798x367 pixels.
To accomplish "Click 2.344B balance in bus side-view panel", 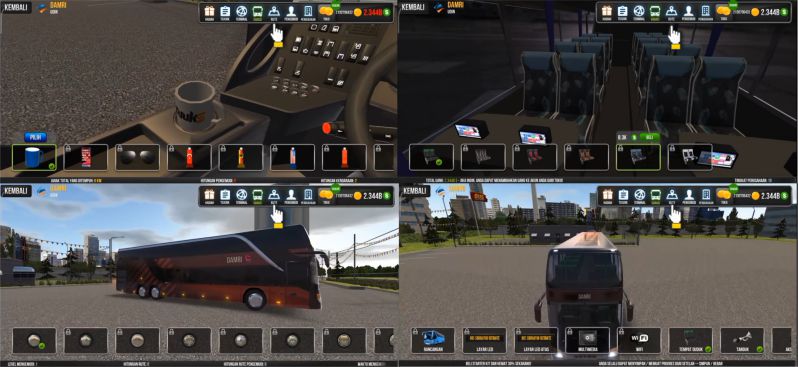I will pyautogui.click(x=372, y=195).
